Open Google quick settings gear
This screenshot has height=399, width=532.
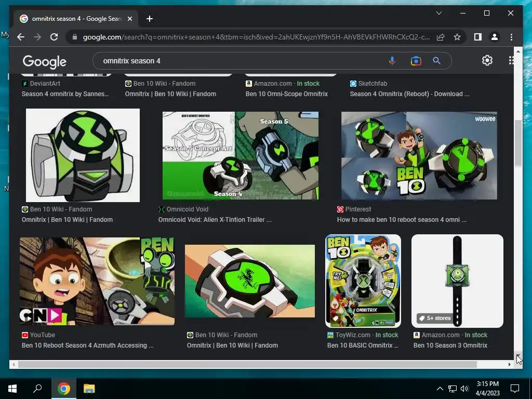click(487, 60)
